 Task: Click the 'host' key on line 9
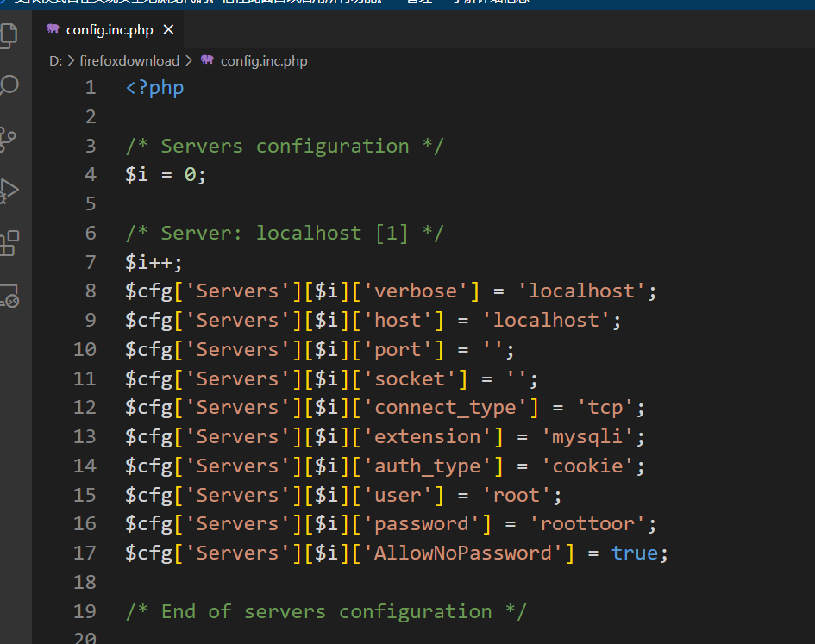[398, 320]
